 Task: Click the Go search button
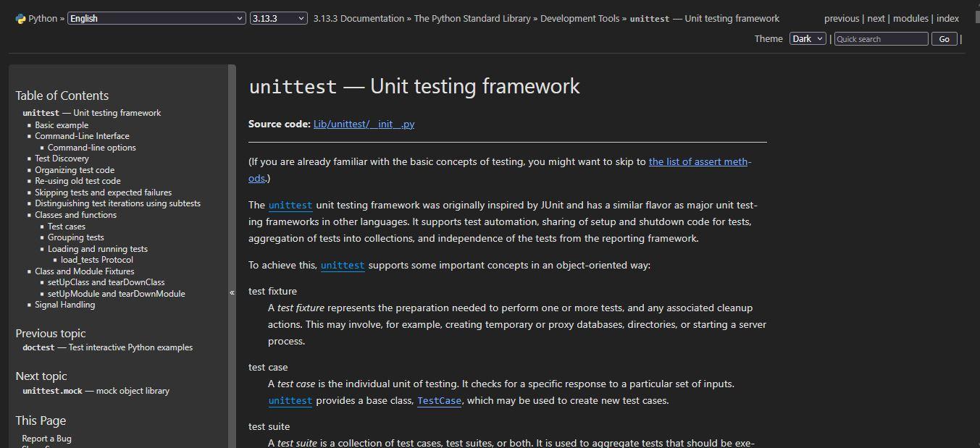[945, 39]
